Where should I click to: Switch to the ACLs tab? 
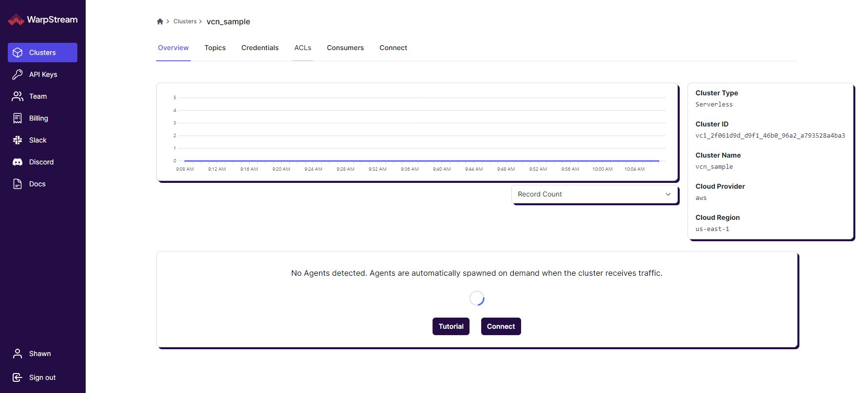(303, 48)
